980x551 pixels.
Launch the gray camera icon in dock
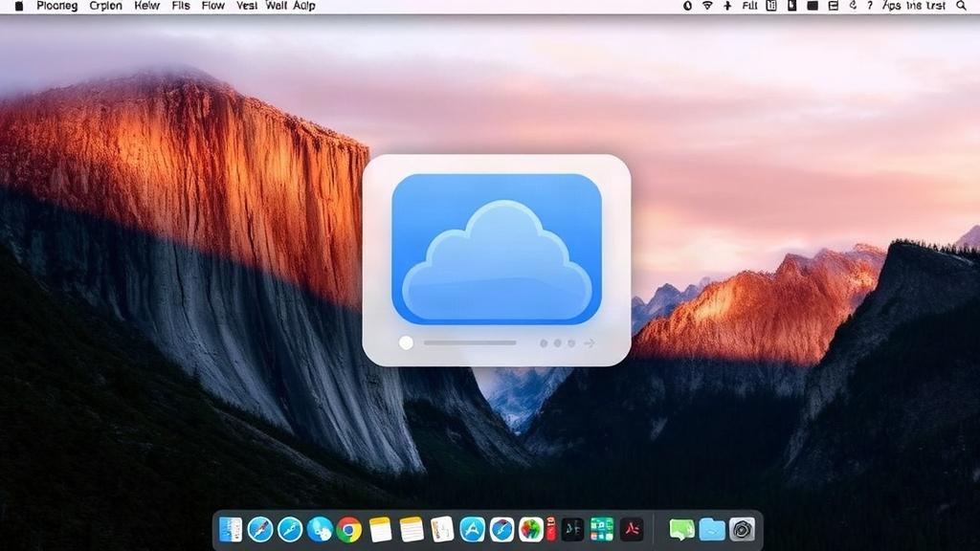[742, 530]
